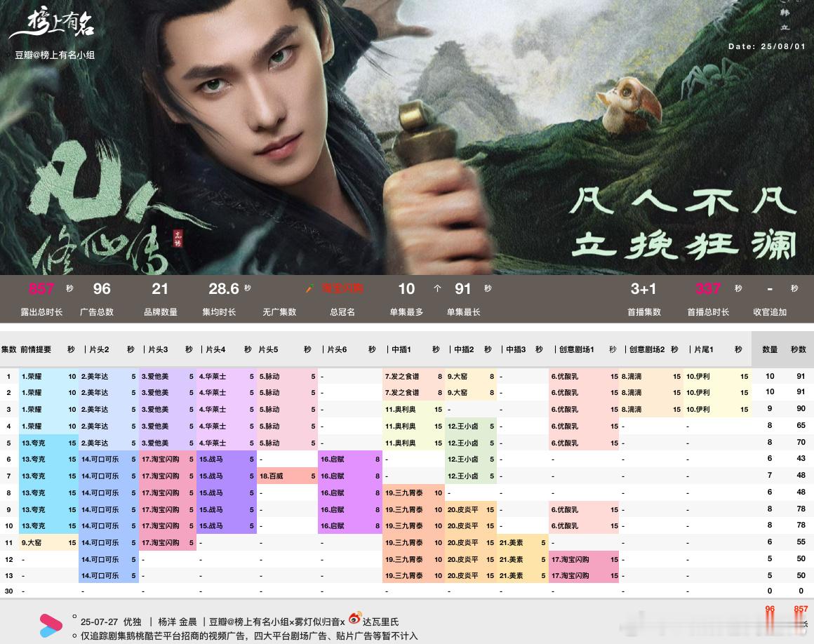This screenshot has width=814, height=644.
Task: Select the 创意剧场2 column header
Action: [647, 349]
